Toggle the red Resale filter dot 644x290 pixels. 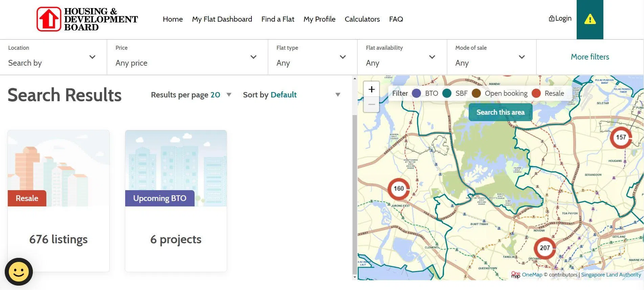pos(536,93)
